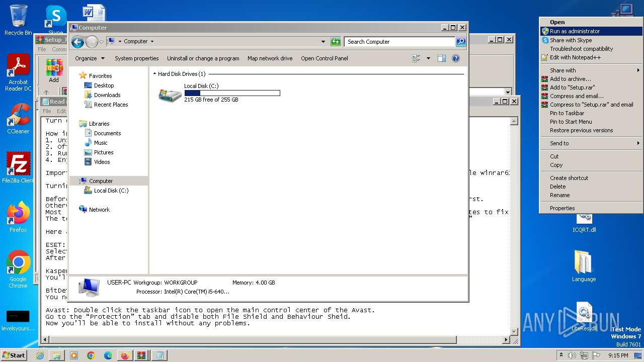Refresh the Computer address bar
Screen dimensions: 644x362
point(336,42)
